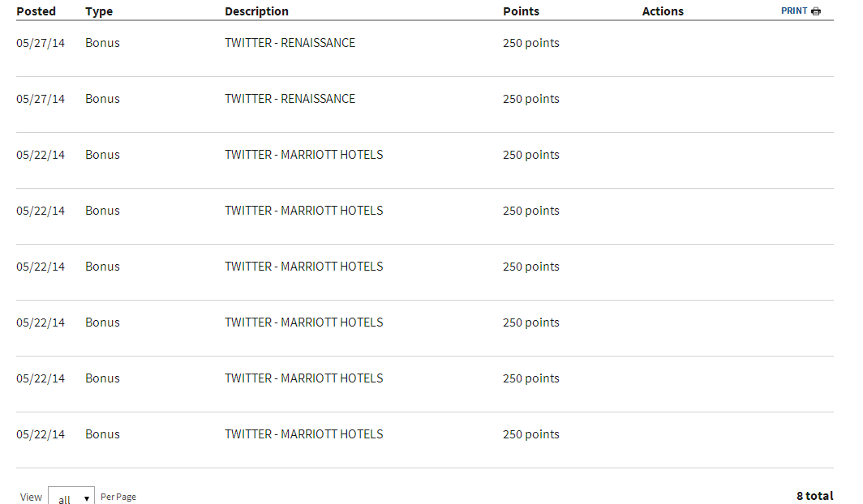Click the Points column header
This screenshot has height=504, width=863.
521,11
